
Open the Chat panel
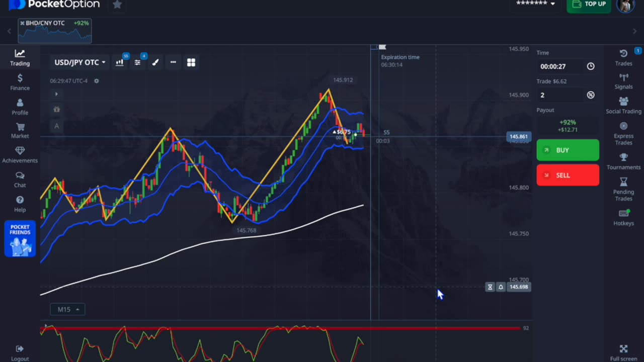(20, 179)
